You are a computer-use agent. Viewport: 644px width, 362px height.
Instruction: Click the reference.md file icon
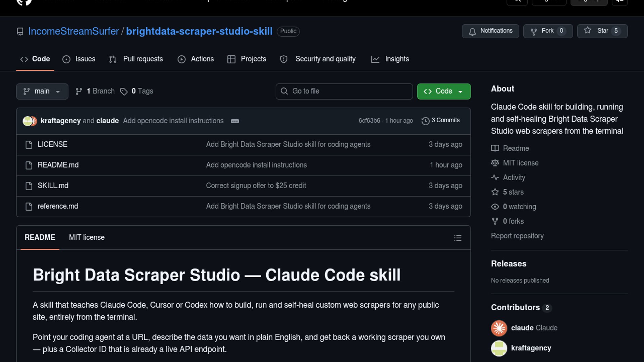pos(29,206)
